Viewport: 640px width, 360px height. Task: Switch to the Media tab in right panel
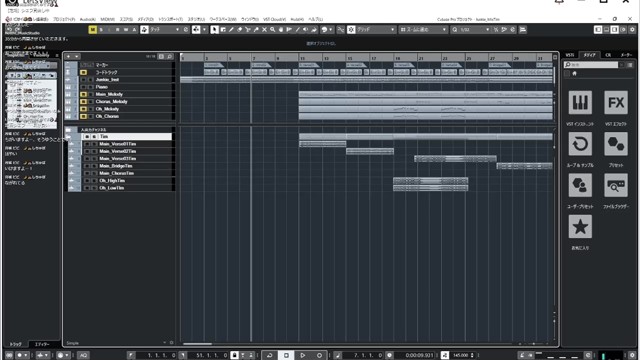589,55
